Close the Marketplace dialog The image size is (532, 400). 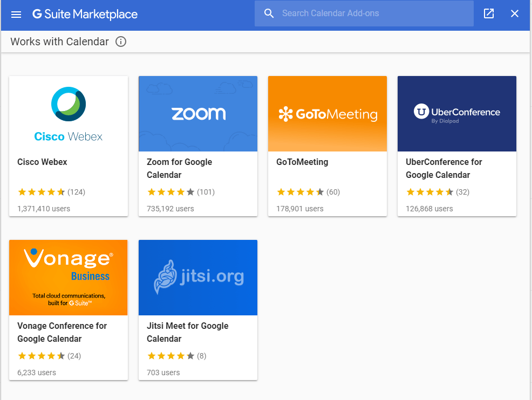[x=514, y=13]
